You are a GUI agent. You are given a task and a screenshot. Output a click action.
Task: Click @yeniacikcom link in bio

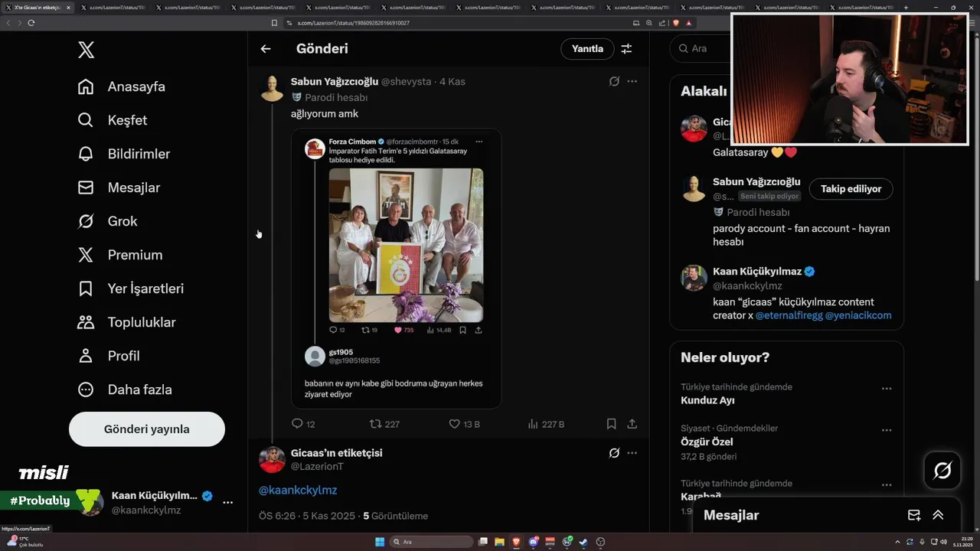[858, 315]
